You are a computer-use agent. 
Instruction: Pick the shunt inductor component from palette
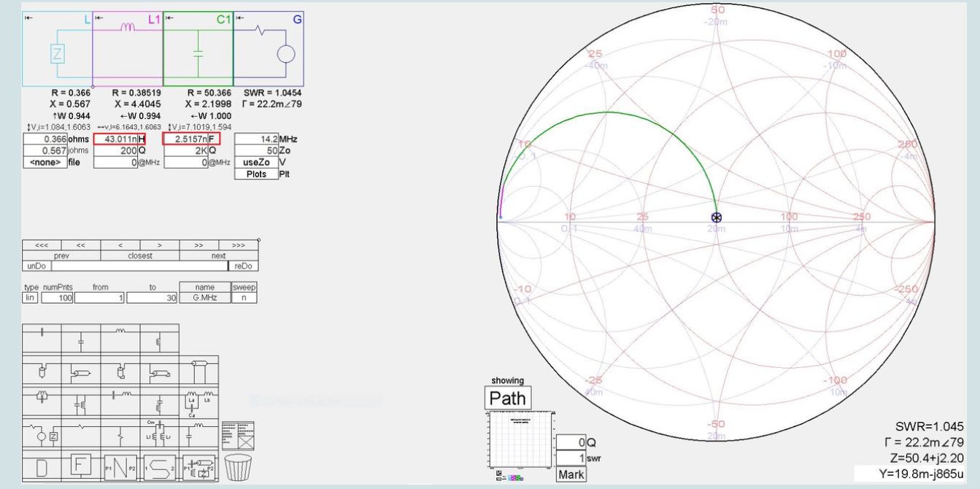coord(160,339)
